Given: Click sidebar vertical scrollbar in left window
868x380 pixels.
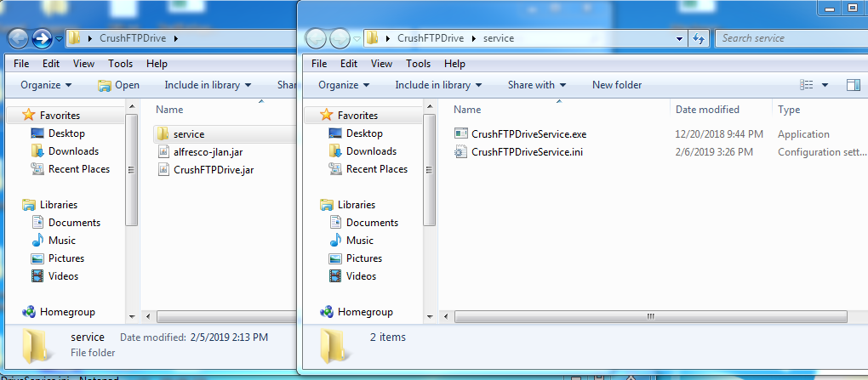Looking at the screenshot, I should tap(131, 170).
